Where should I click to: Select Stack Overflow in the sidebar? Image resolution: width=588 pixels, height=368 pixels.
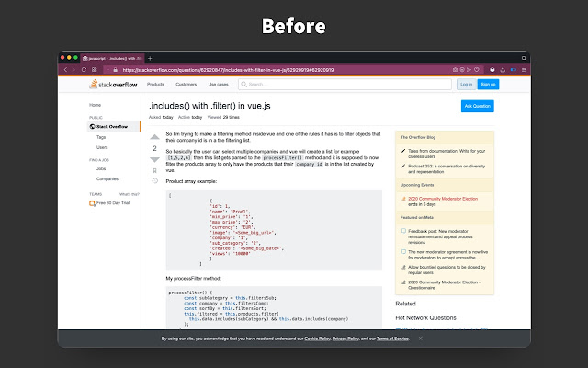click(x=114, y=127)
